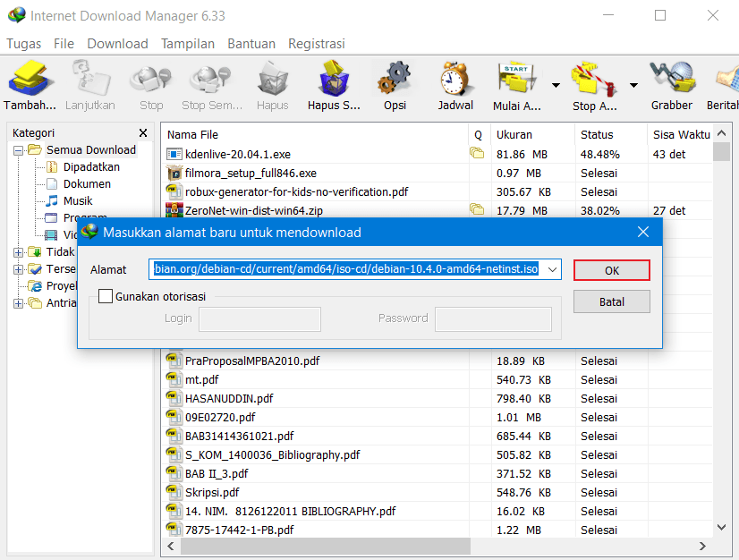This screenshot has height=560, width=739.
Task: Click the Dokumen category icon
Action: tap(52, 184)
